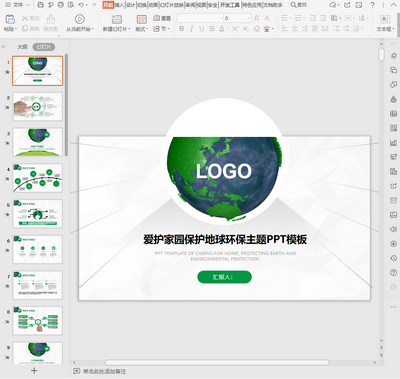
Task: Click the chart icon in right sidebar
Action: 393,143
